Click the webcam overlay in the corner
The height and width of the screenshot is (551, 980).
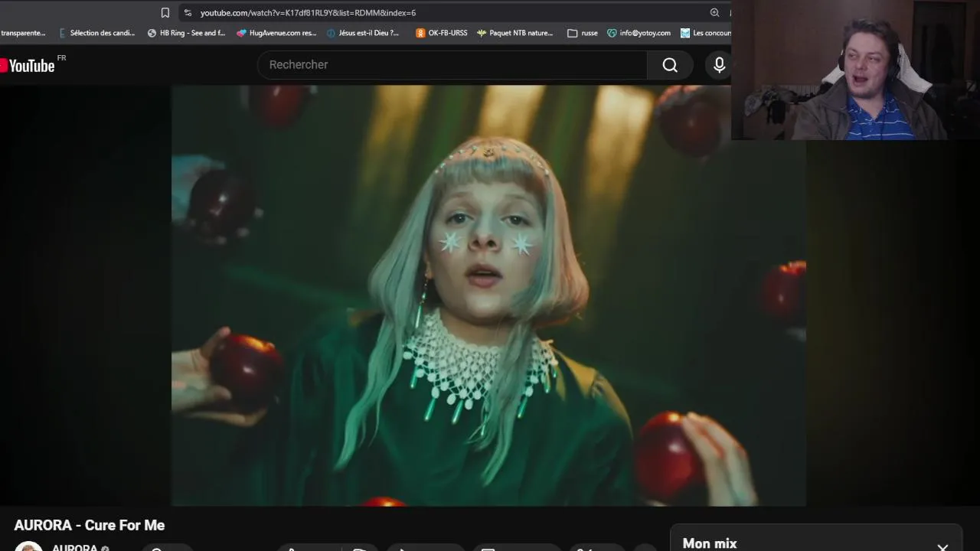point(855,70)
